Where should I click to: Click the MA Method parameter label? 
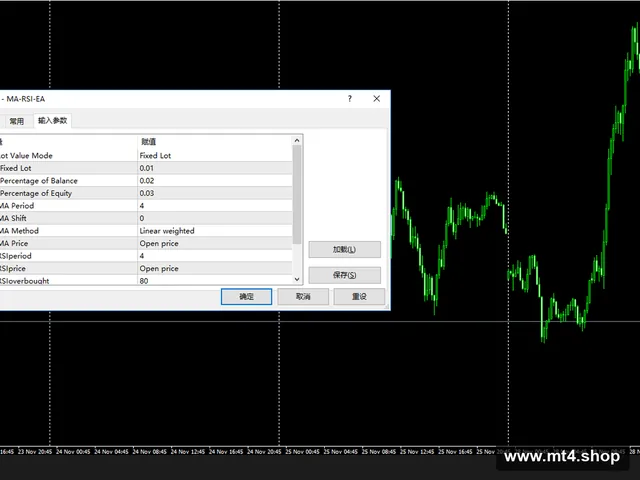(x=19, y=231)
